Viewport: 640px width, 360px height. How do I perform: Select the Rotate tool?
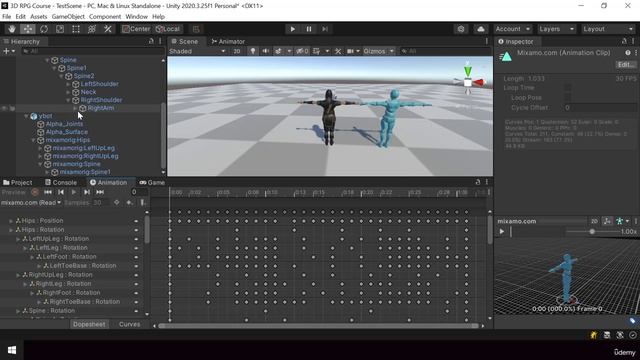coord(44,29)
